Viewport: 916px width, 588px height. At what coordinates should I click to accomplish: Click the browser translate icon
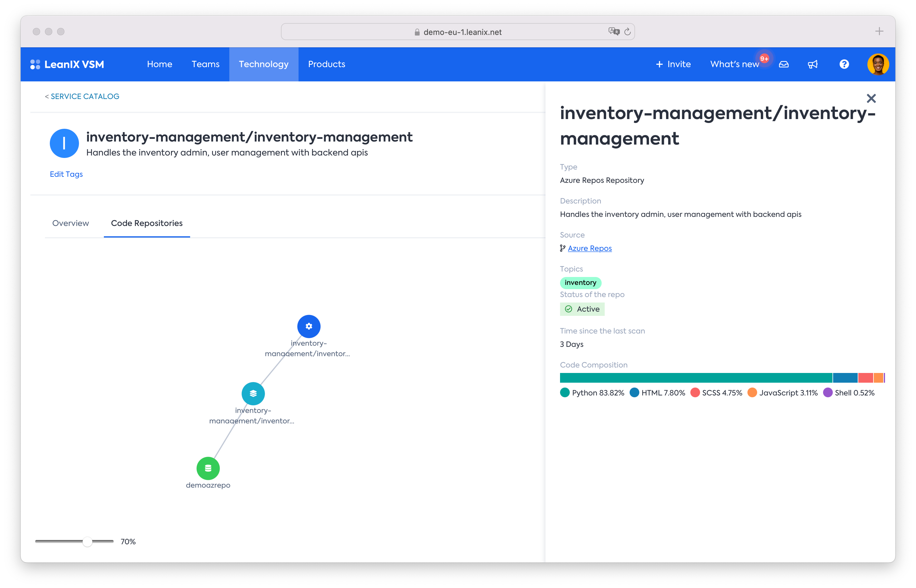tap(614, 31)
